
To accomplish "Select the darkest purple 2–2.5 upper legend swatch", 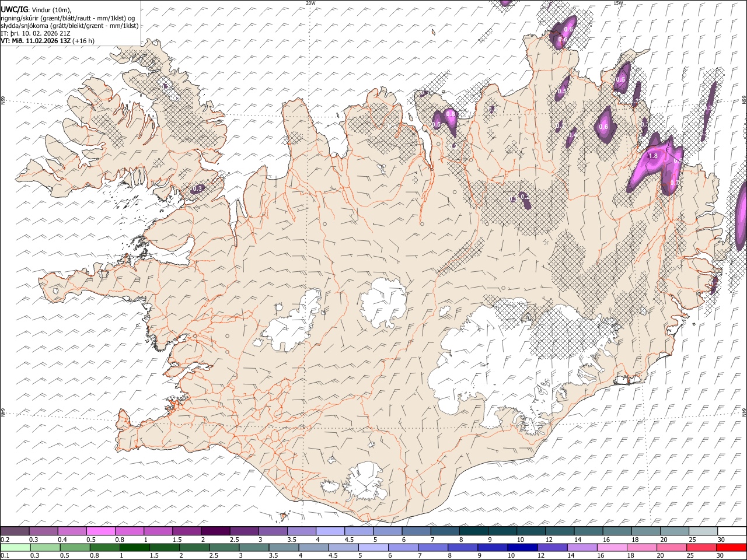I will (215, 531).
